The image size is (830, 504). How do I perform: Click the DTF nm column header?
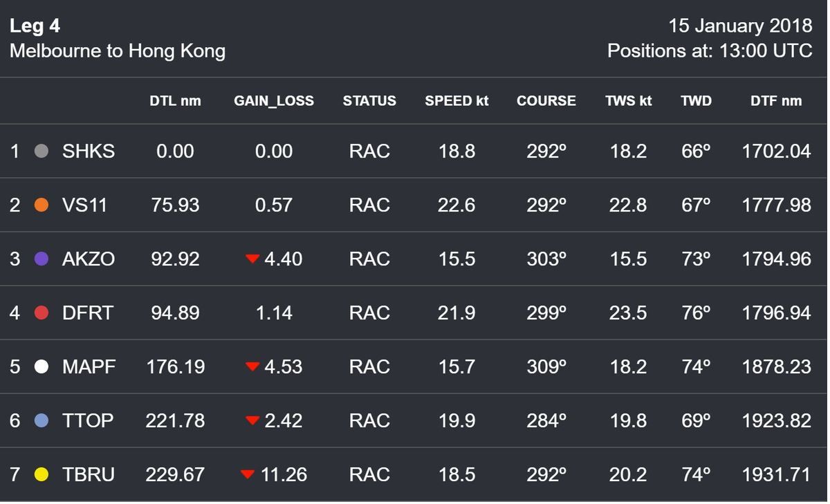[776, 101]
